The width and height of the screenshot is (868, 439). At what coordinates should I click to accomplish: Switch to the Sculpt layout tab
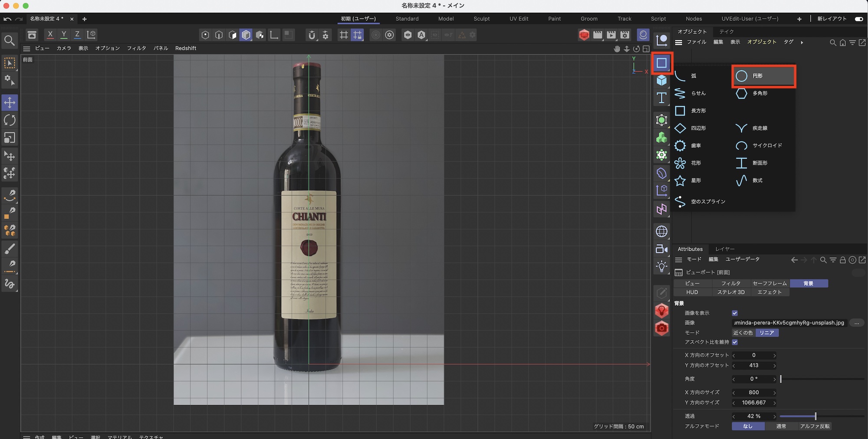click(481, 19)
